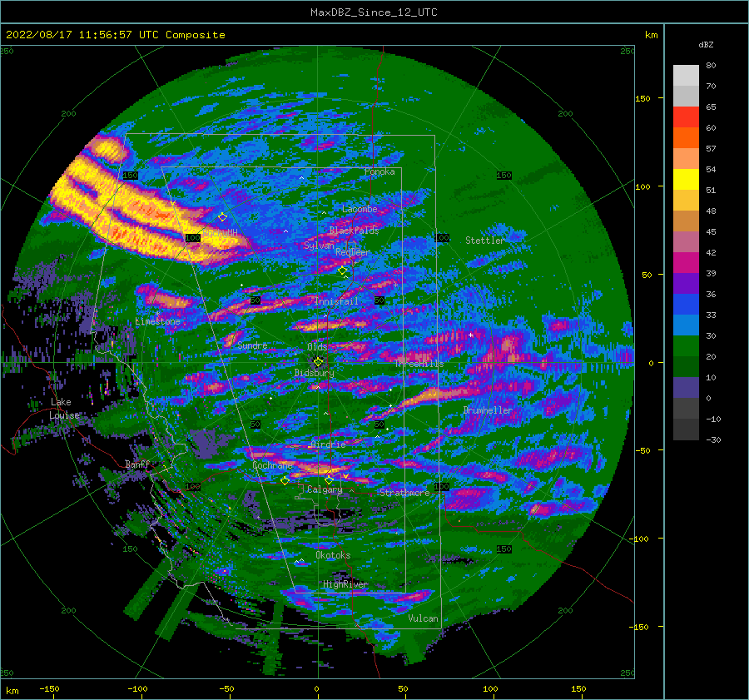The image size is (749, 700).
Task: Click the yellow diamond marker beside MH
Action: [x=222, y=217]
